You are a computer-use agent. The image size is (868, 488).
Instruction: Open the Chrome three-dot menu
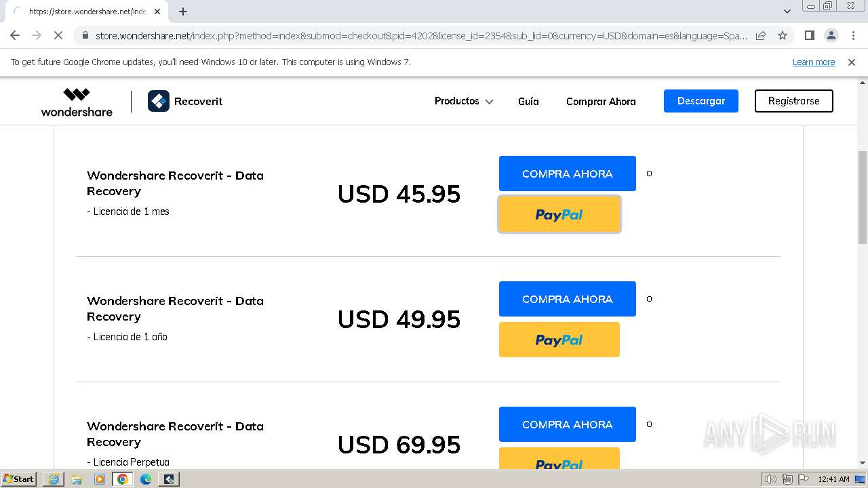pyautogui.click(x=853, y=35)
